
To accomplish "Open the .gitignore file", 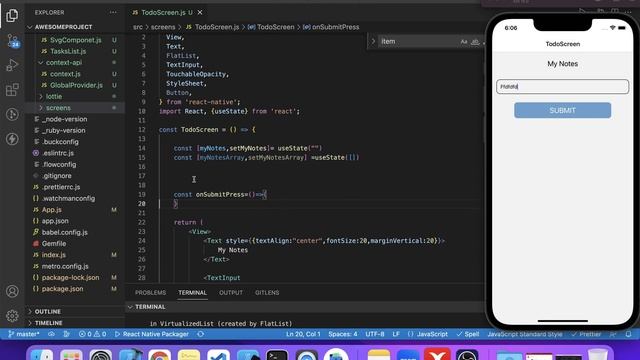I will tap(57, 176).
